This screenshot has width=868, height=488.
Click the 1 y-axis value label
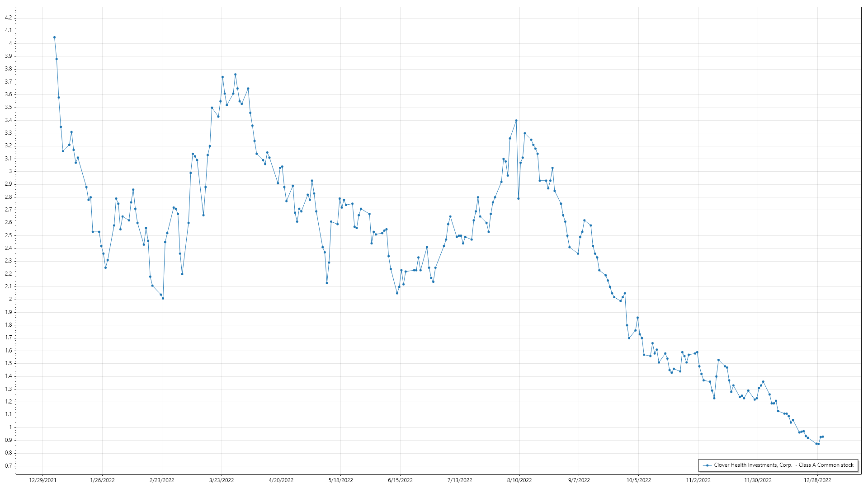pos(10,427)
